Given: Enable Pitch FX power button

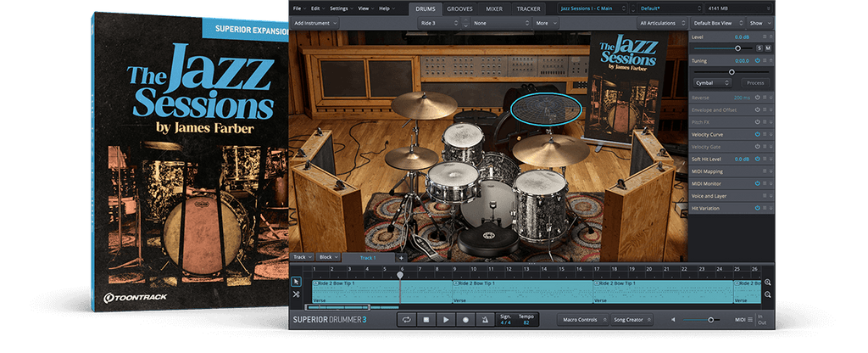Looking at the screenshot, I should [757, 122].
